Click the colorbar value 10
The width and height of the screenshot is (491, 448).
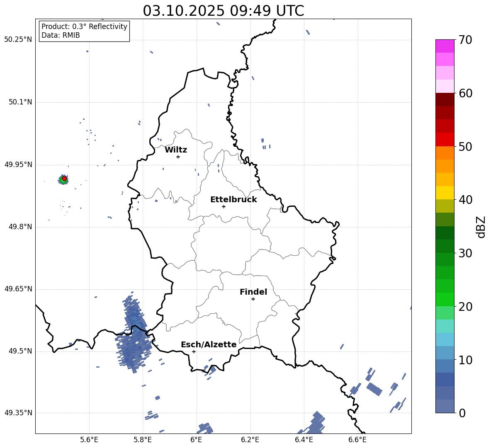pyautogui.click(x=465, y=360)
